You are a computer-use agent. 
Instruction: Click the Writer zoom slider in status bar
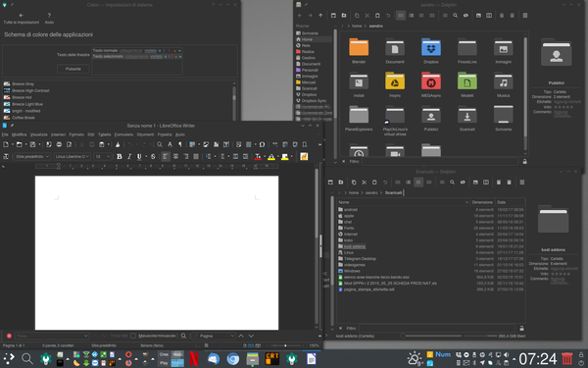(x=285, y=345)
